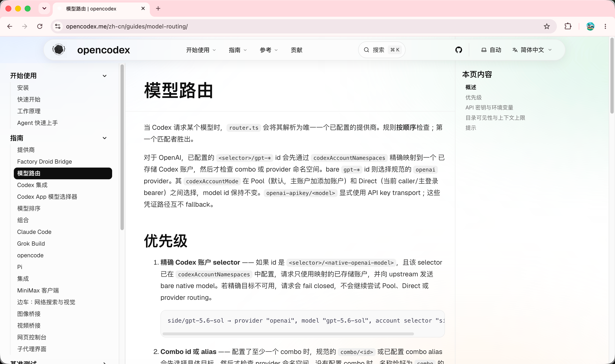Open the 贡献 navigation link

point(296,50)
